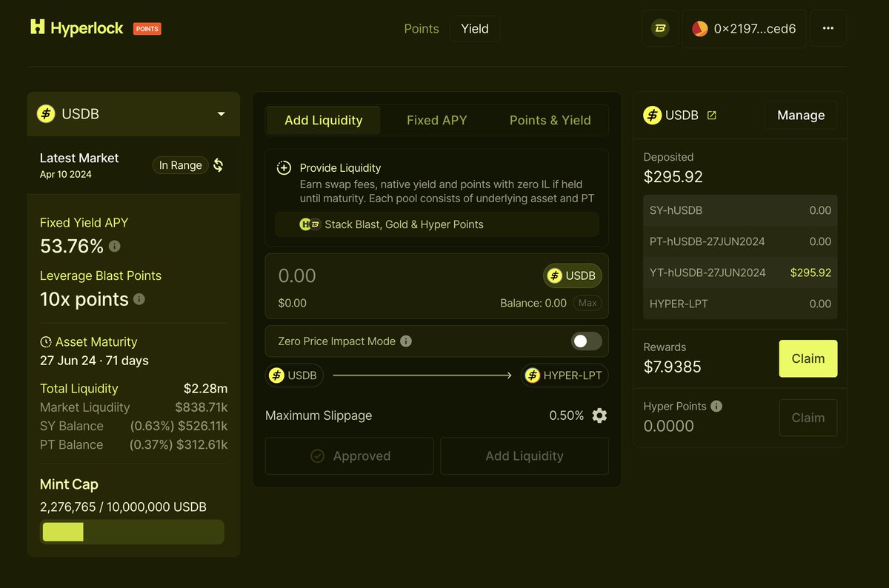Click the Max balance button
This screenshot has height=588, width=889.
pos(587,303)
